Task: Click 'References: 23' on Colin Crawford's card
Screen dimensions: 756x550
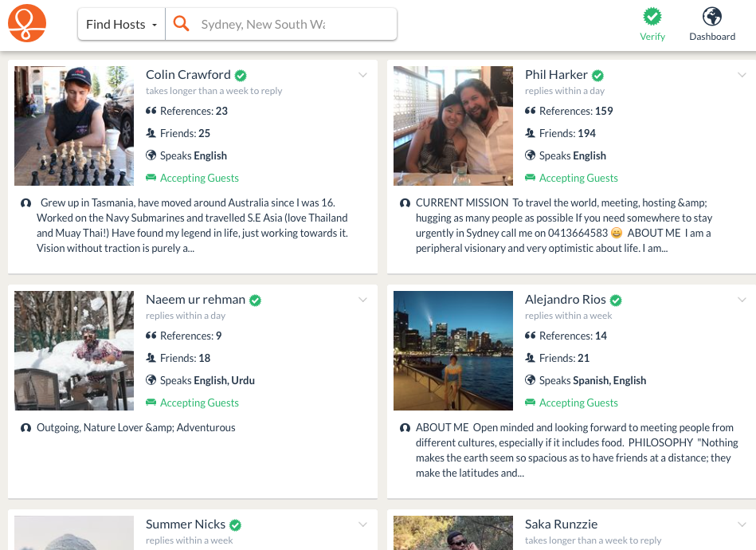Action: [194, 111]
